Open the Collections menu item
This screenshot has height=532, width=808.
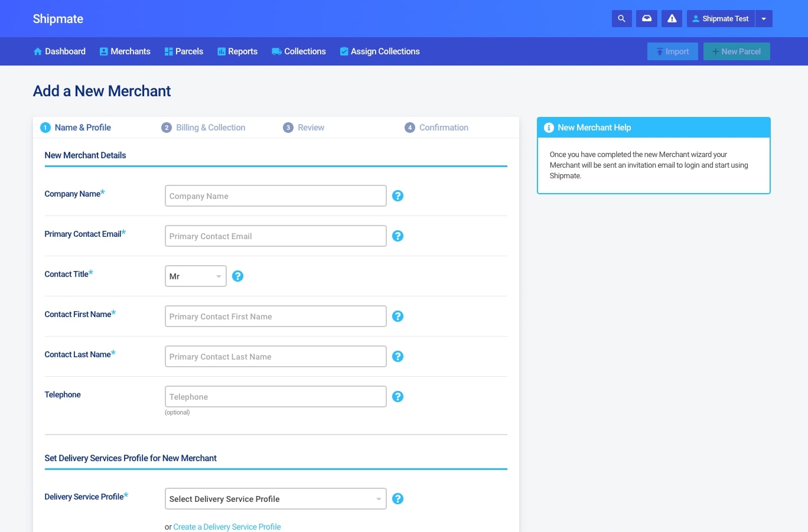pyautogui.click(x=299, y=51)
